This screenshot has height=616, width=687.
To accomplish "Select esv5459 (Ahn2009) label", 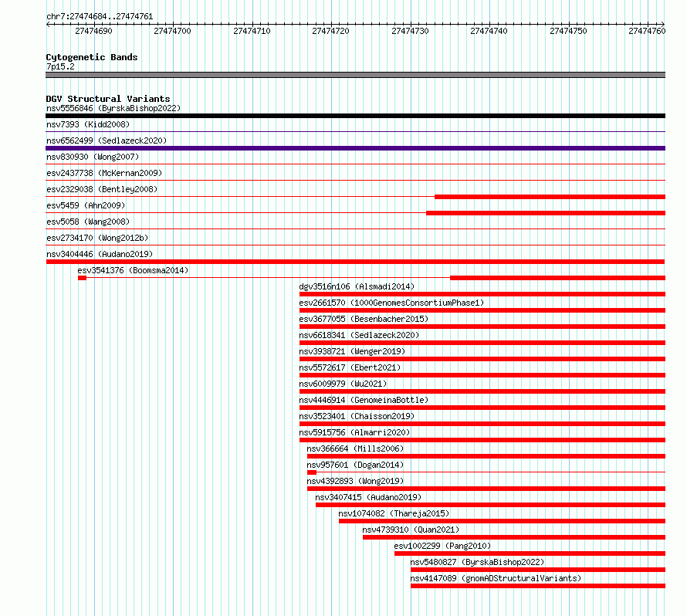I will pyautogui.click(x=86, y=205).
